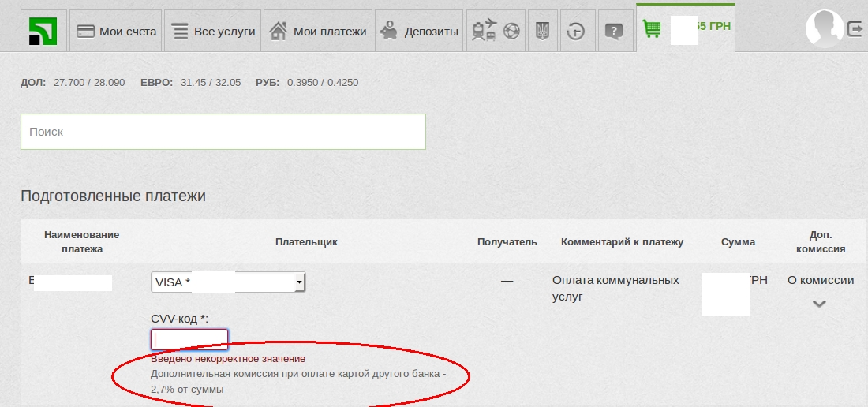Open the Все услуги menu

[212, 31]
